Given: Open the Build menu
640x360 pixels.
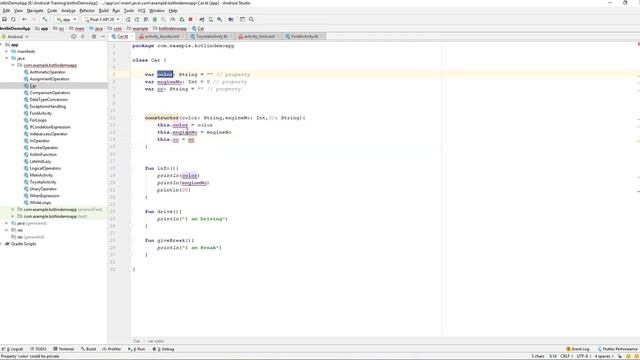Looking at the screenshot, I should 104,11.
